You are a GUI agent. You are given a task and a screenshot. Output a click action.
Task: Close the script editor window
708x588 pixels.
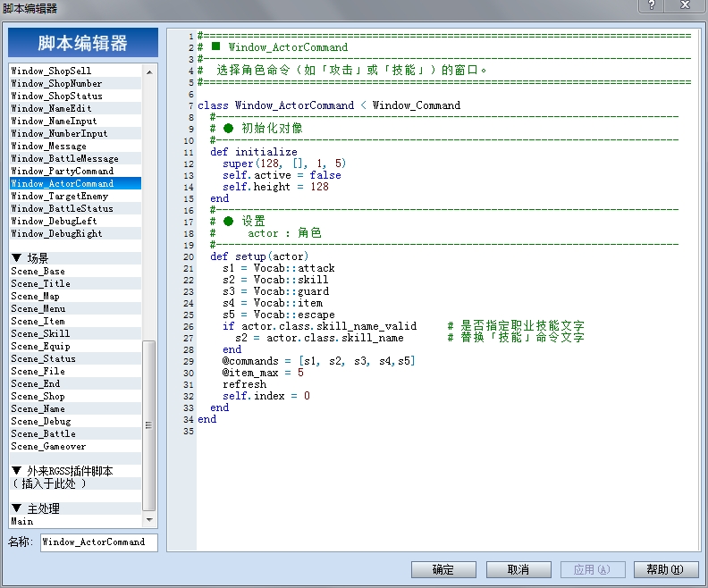click(x=685, y=5)
